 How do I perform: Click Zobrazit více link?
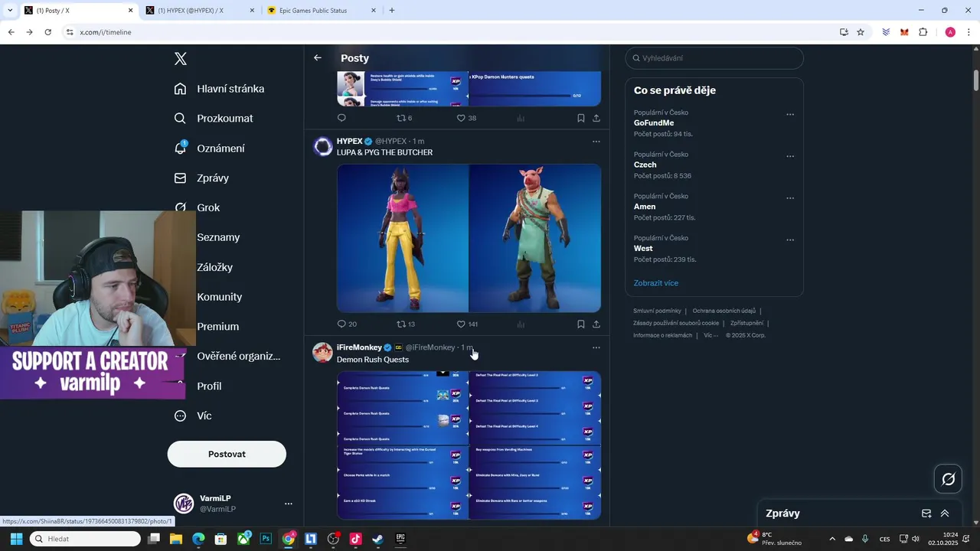pyautogui.click(x=656, y=283)
